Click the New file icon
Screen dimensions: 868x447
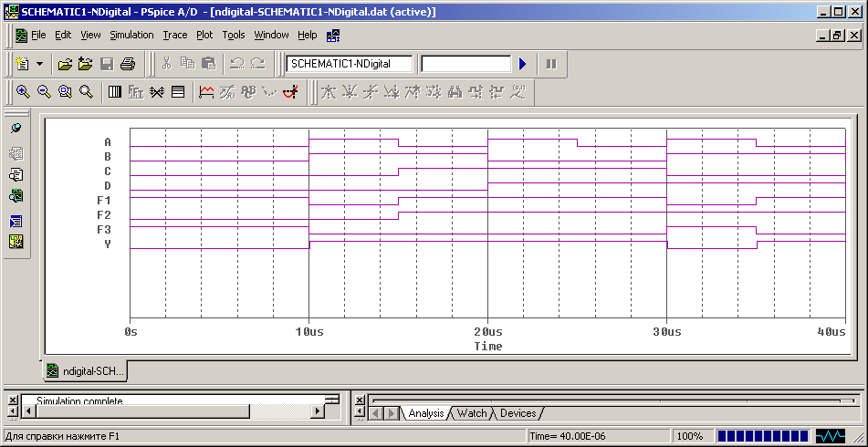(x=22, y=64)
